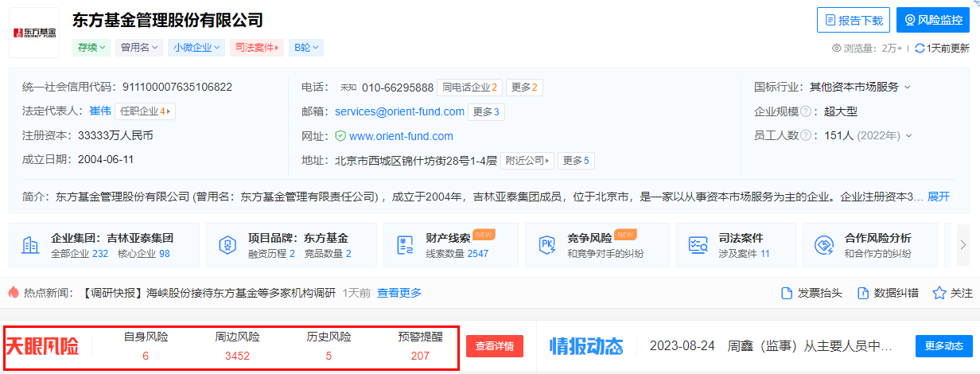Expand 其他资本市场服务 industry dropdown
Image resolution: width=980 pixels, height=374 pixels.
pyautogui.click(x=860, y=87)
